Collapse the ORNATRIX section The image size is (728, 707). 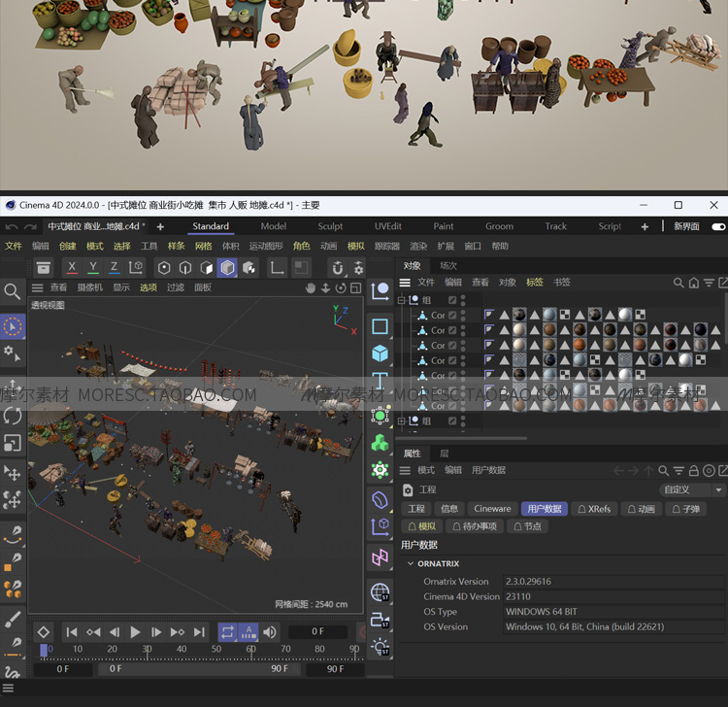(411, 563)
